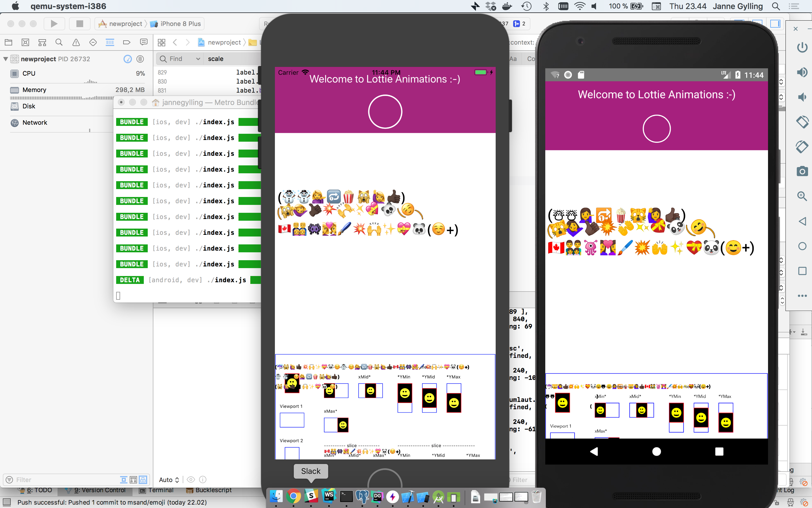Open the Issue navigator warning icon
The image size is (812, 508).
click(x=76, y=42)
